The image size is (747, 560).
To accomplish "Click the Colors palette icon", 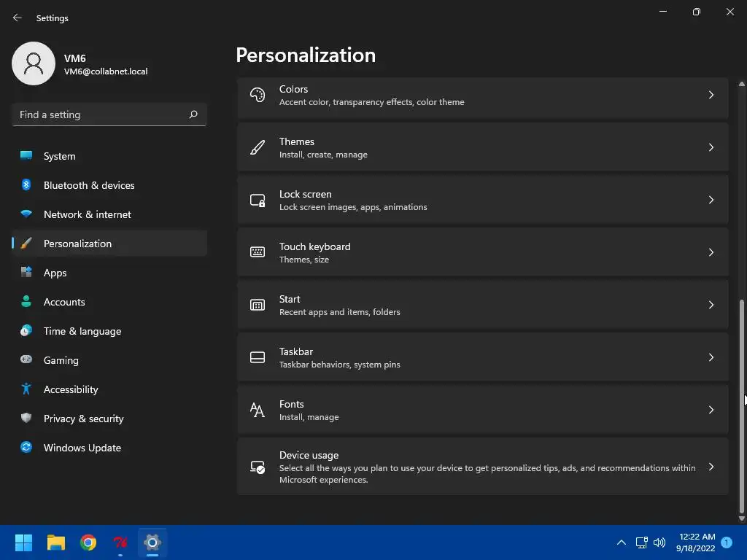I will click(258, 96).
